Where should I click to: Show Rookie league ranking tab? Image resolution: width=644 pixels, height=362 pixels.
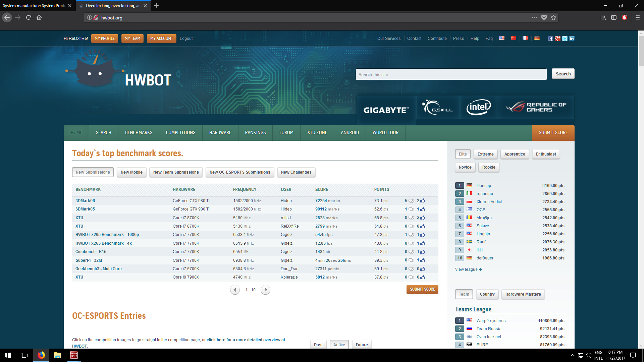pos(489,167)
